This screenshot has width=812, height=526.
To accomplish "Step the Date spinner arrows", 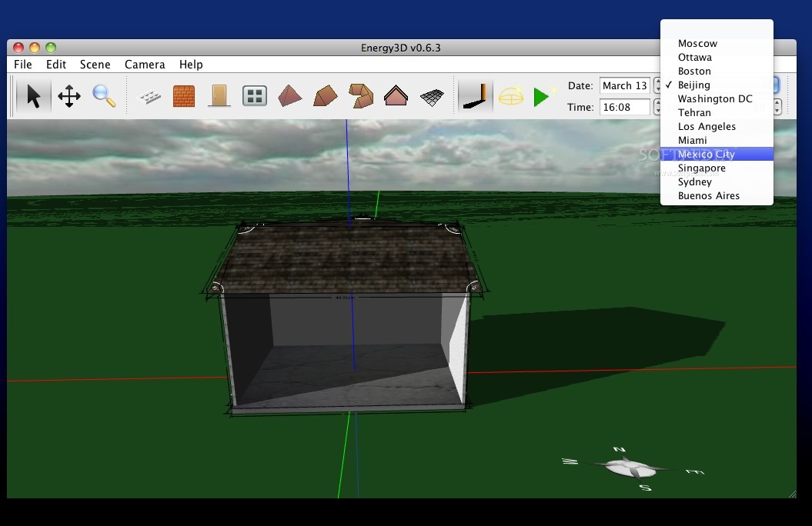I will coord(657,85).
